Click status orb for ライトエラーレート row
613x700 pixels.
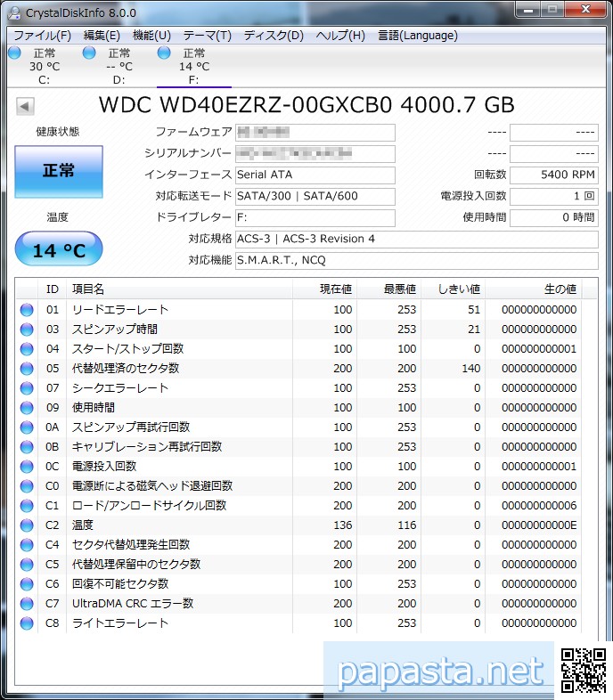point(27,623)
